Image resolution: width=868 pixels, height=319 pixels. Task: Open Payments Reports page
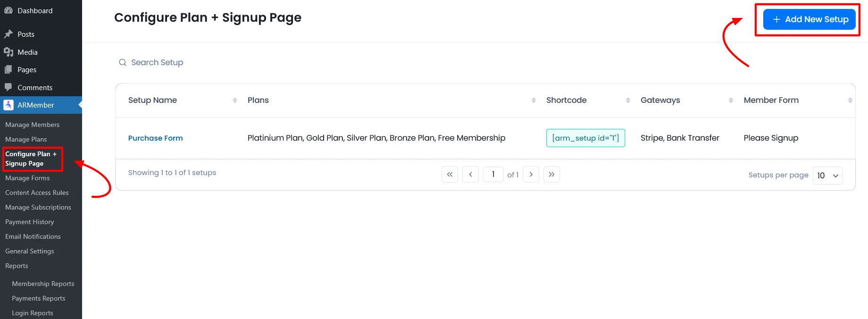coord(39,298)
